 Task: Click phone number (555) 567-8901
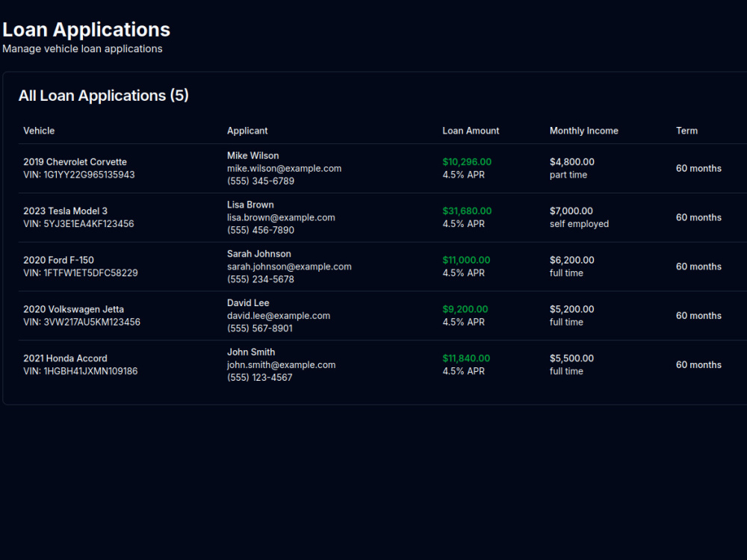pyautogui.click(x=260, y=329)
